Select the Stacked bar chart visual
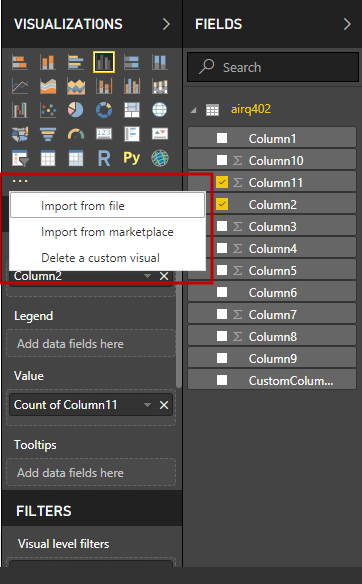 [20, 62]
